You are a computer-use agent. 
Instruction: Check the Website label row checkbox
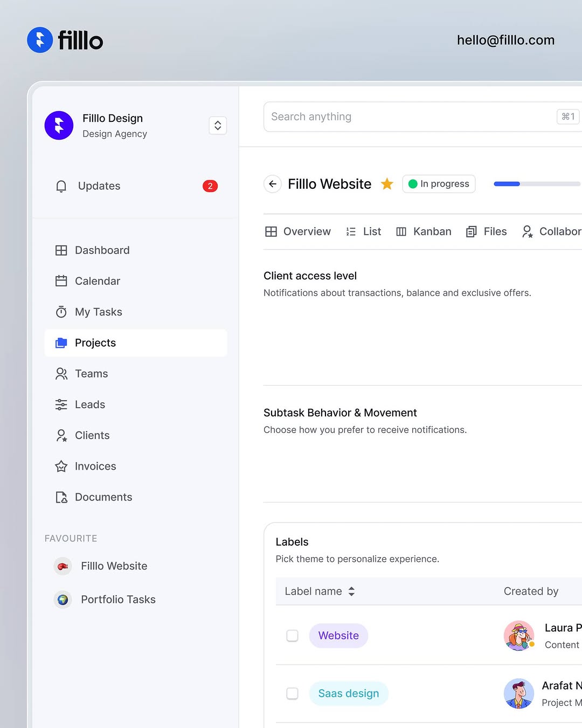292,636
